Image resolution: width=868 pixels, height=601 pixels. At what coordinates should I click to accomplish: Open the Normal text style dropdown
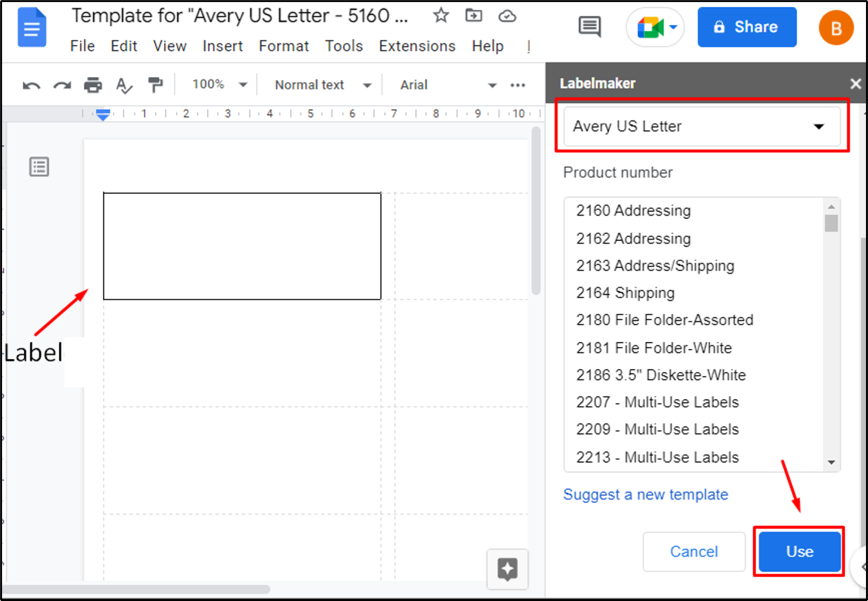pos(323,85)
